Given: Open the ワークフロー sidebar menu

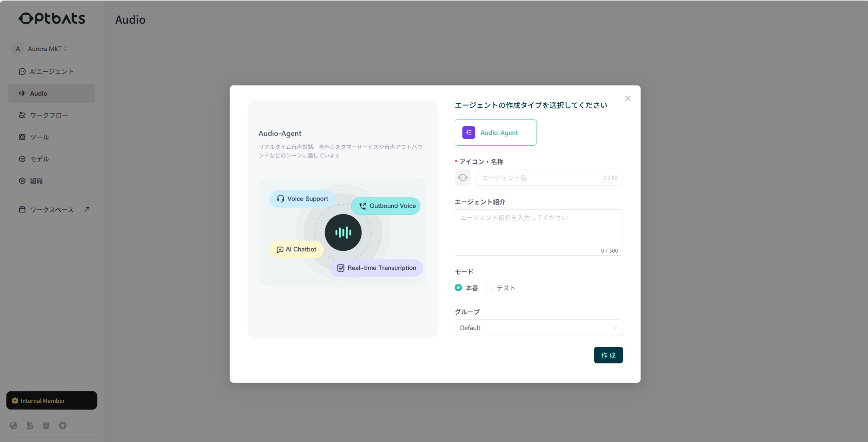Looking at the screenshot, I should click(52, 115).
